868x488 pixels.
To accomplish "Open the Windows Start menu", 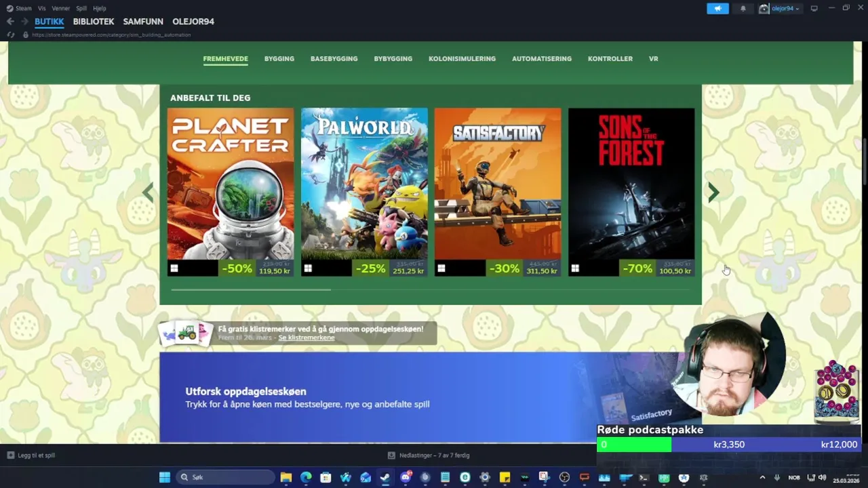I will pyautogui.click(x=165, y=478).
